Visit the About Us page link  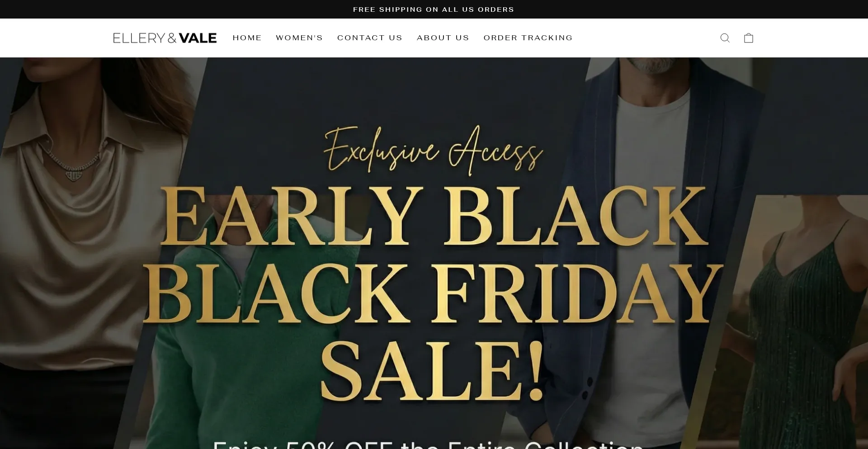tap(443, 38)
